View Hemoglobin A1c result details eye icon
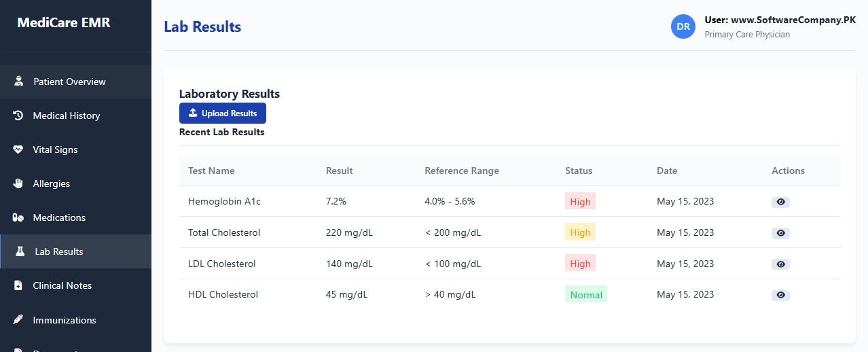This screenshot has height=352, width=868. [780, 202]
